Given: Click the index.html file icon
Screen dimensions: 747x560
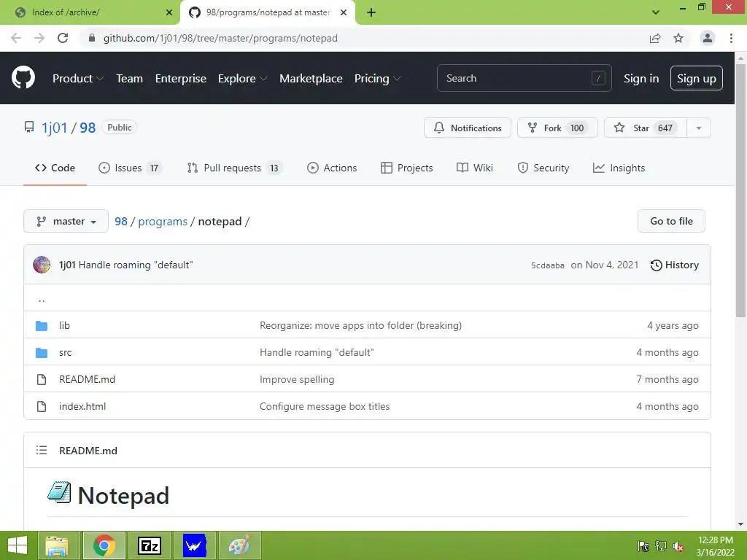Looking at the screenshot, I should (42, 407).
